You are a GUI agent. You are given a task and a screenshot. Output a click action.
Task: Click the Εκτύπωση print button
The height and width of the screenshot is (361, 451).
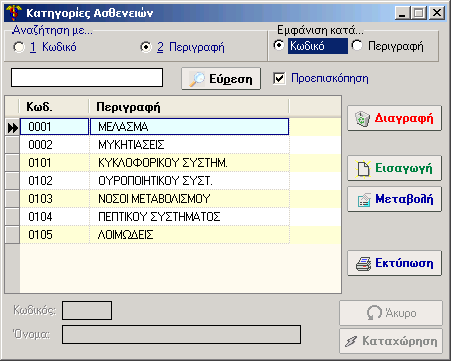[395, 263]
